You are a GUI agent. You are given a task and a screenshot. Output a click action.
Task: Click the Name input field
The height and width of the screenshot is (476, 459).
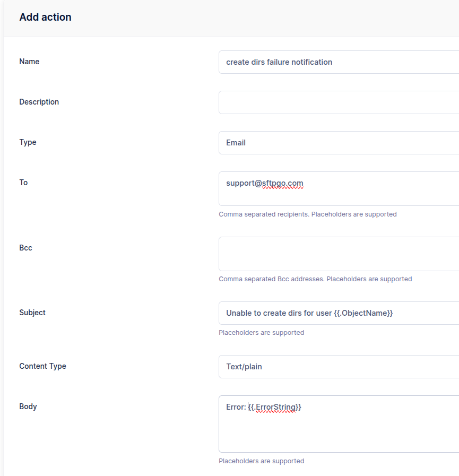pos(339,62)
